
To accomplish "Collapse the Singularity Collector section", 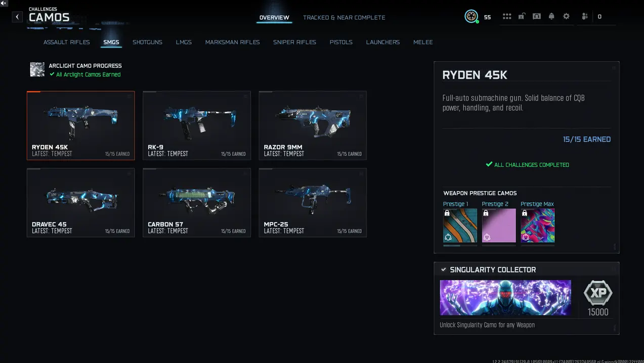I will pos(444,269).
